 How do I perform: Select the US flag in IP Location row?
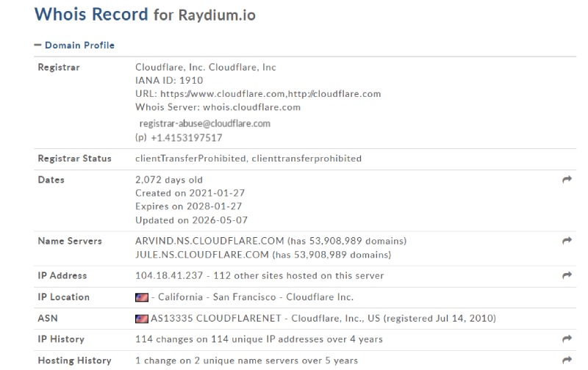pyautogui.click(x=142, y=297)
